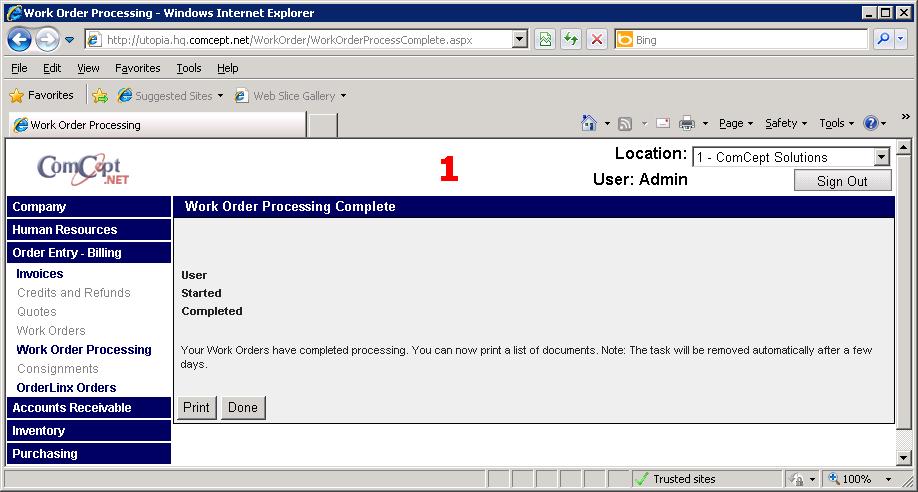Open the Favorites menu in menu bar
Image resolution: width=918 pixels, height=492 pixels.
[137, 68]
